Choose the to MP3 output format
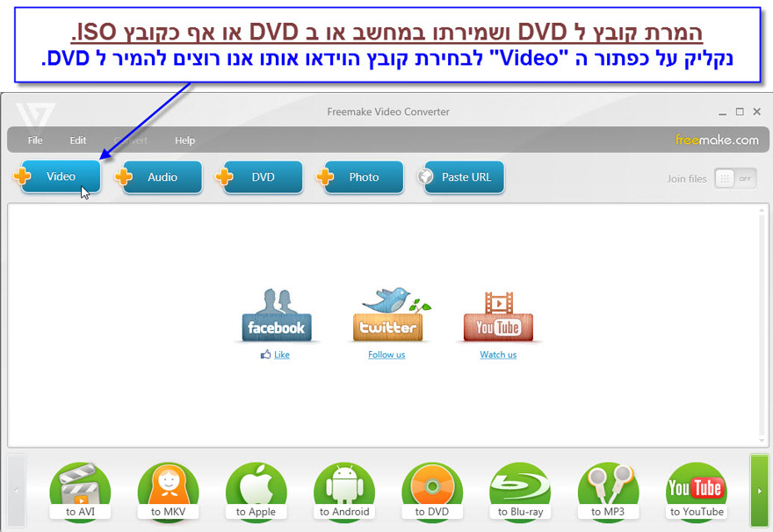 [608, 491]
